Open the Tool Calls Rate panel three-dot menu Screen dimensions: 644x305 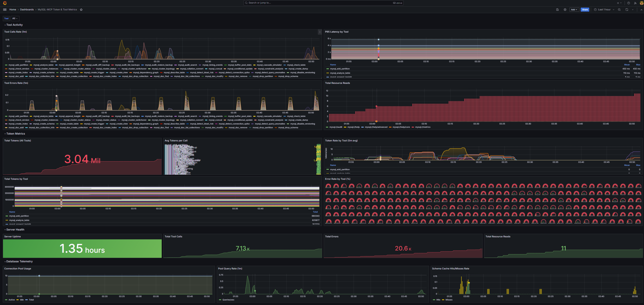(320, 32)
